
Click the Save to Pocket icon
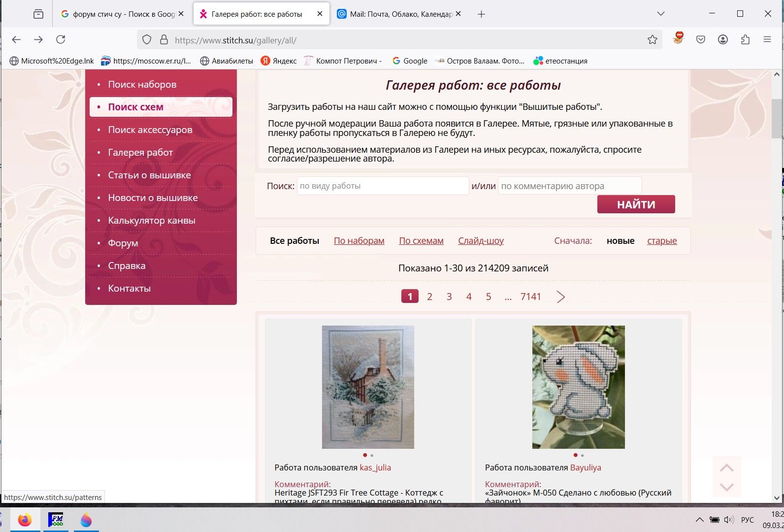[701, 40]
